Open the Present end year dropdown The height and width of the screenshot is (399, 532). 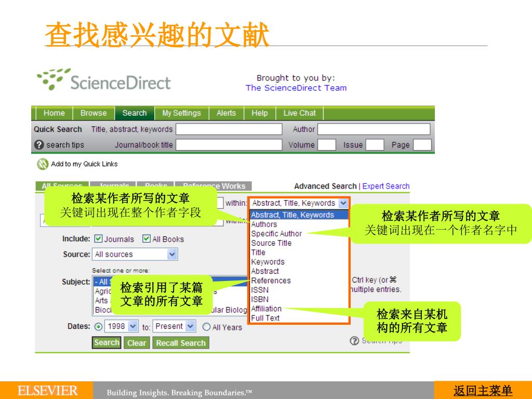[174, 326]
